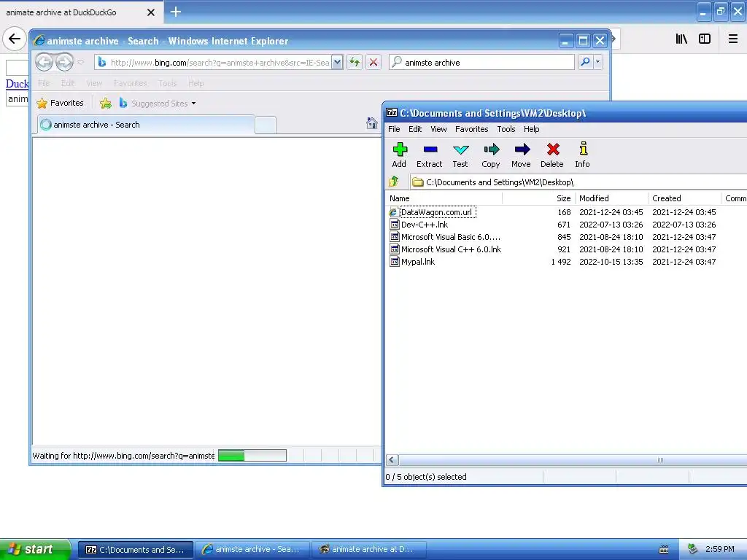747x560 pixels.
Task: Click the Extract icon in 7-Zip
Action: pos(430,155)
